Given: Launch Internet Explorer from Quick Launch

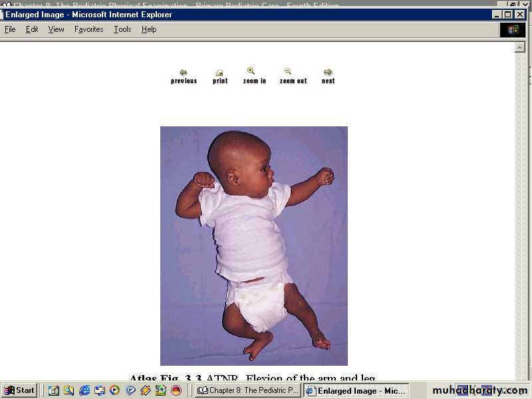Looking at the screenshot, I should point(84,390).
